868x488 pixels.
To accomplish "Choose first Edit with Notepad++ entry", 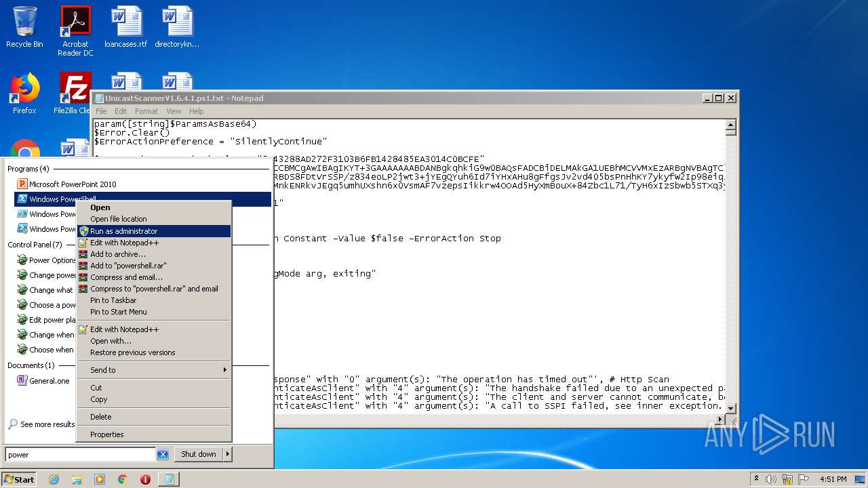I will click(x=154, y=243).
